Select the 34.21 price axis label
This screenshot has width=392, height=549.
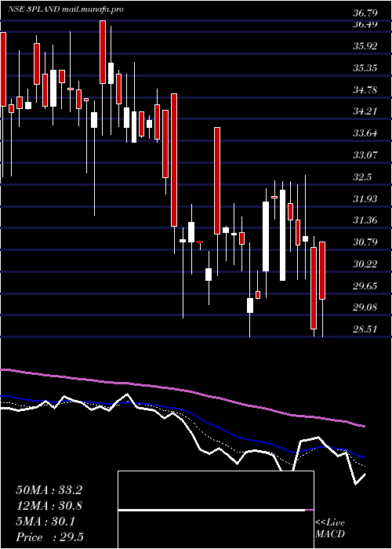tap(365, 111)
